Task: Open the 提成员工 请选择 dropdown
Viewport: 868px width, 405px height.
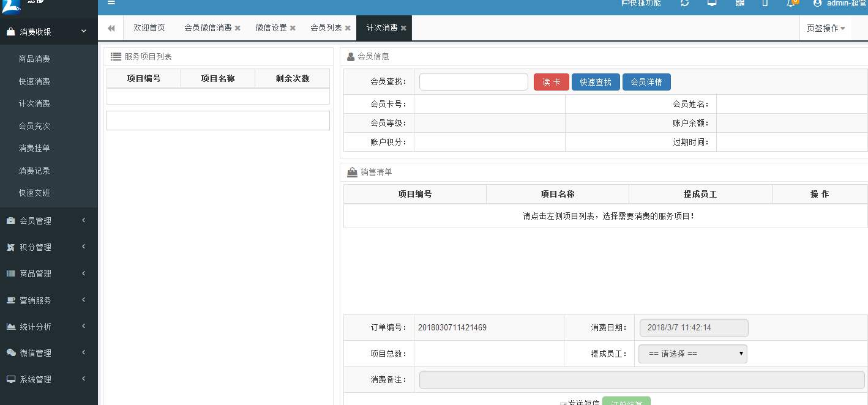Action: [692, 354]
